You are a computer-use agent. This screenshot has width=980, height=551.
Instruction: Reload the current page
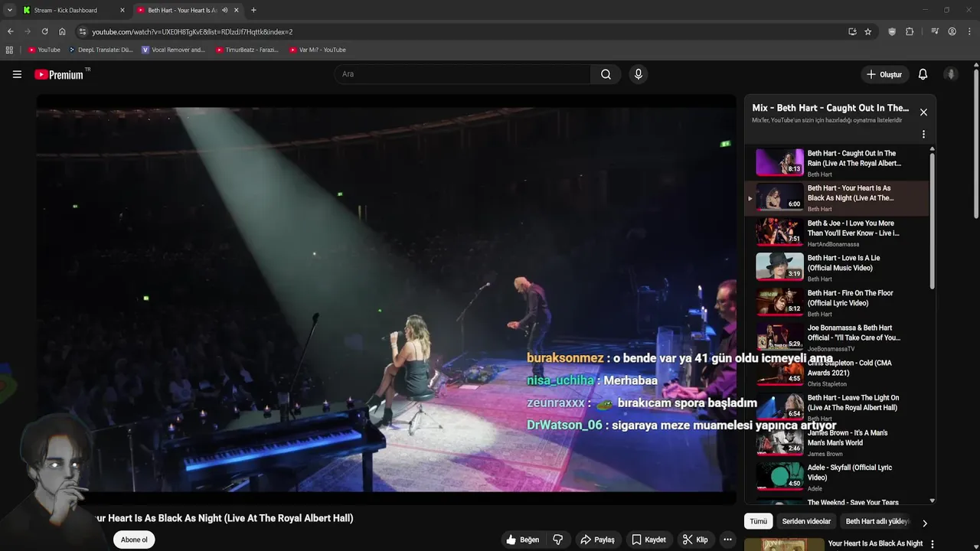(44, 31)
